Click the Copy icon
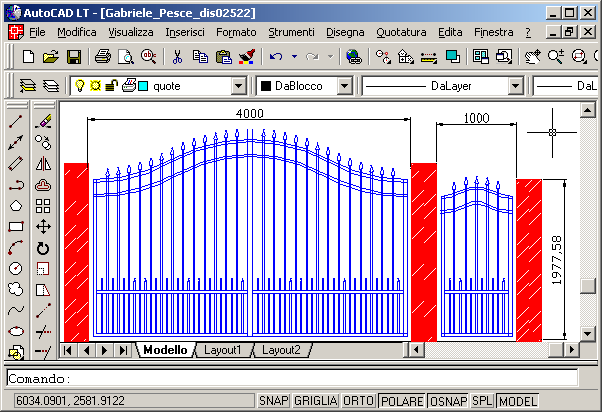Screen dimensions: 602x412 (200, 57)
